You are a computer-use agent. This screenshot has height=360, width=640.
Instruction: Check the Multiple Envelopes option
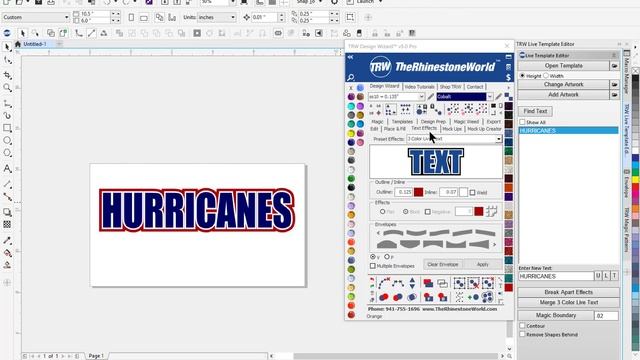373,266
